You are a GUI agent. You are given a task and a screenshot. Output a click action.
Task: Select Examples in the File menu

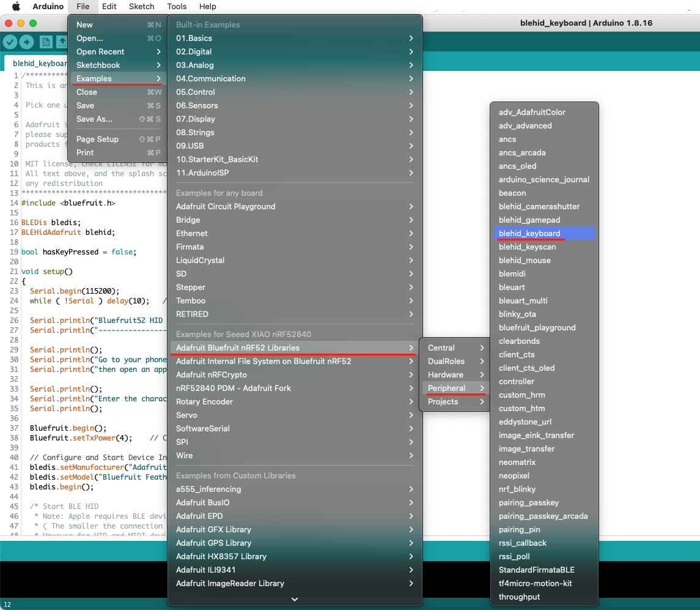(x=117, y=78)
